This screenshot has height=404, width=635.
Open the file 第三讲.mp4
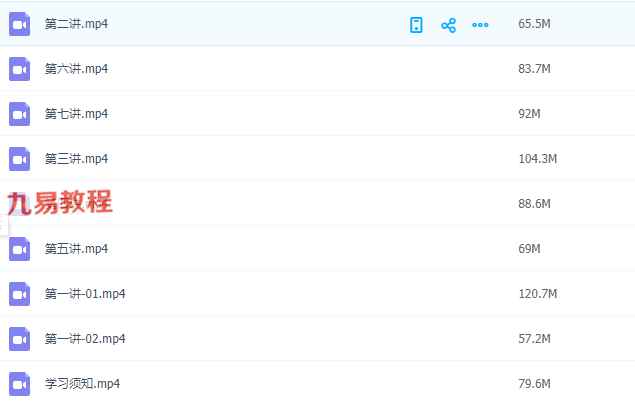click(76, 159)
